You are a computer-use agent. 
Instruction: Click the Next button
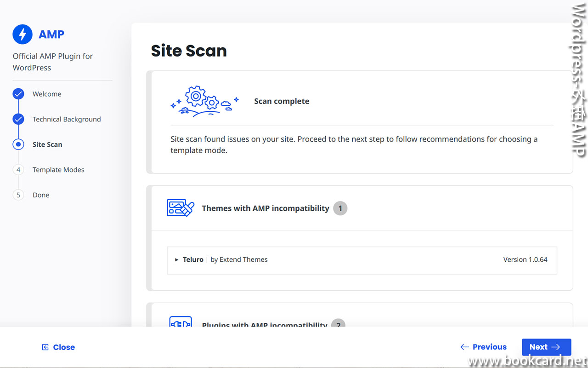click(x=546, y=347)
